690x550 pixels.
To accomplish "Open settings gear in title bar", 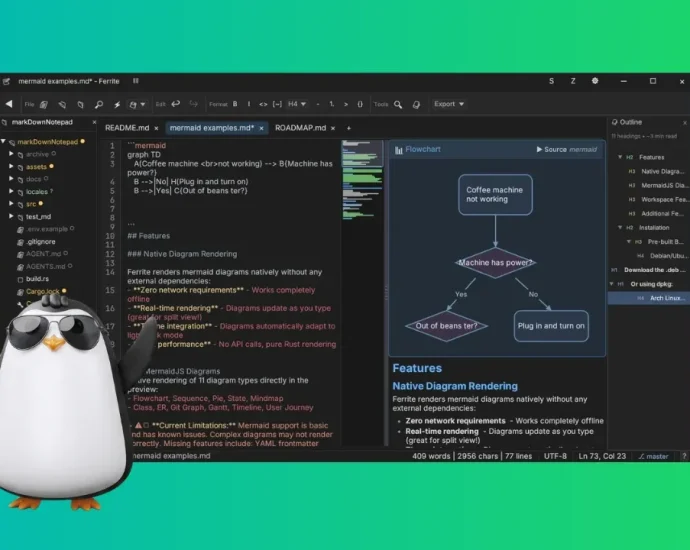I will click(x=595, y=81).
